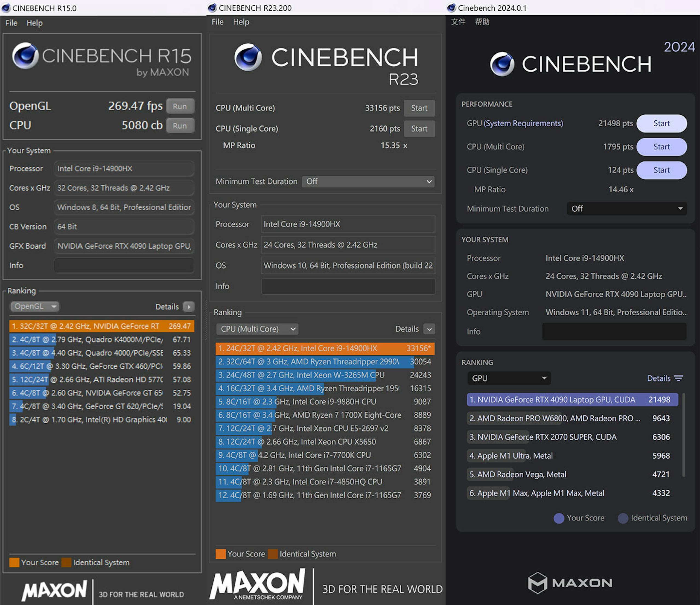Select R23 ranking row Core i7-4850HQ
The height and width of the screenshot is (605, 700).
(x=325, y=482)
